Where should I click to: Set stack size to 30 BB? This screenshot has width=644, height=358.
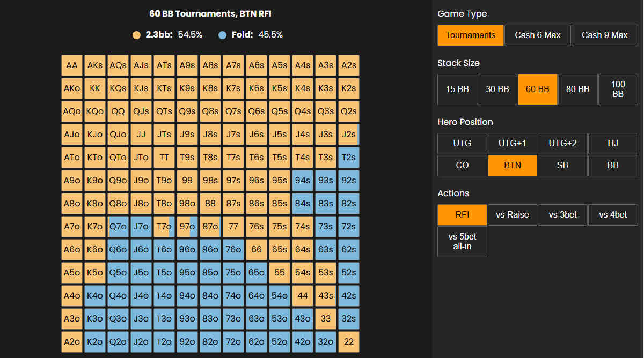point(497,89)
